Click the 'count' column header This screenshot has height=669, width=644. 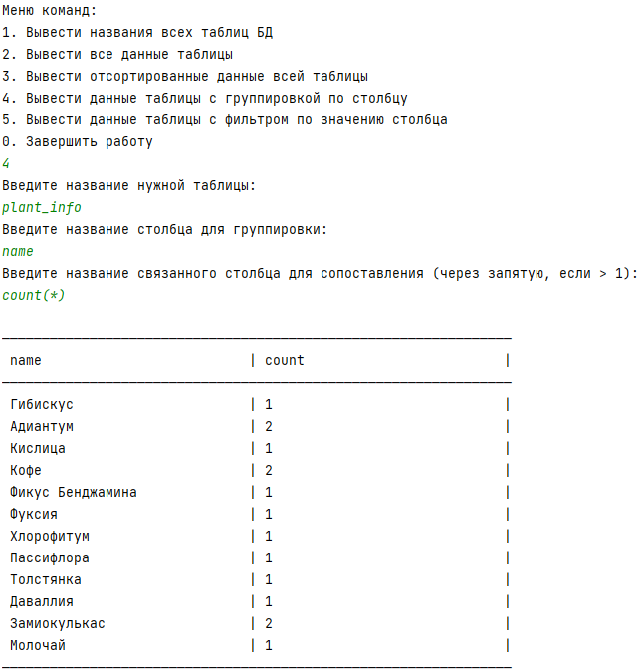pos(284,361)
